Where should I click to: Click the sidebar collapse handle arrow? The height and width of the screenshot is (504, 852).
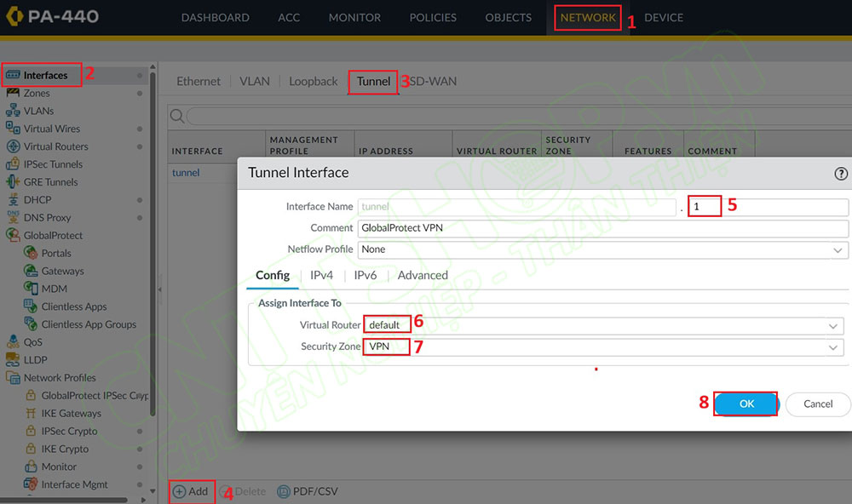(x=160, y=289)
